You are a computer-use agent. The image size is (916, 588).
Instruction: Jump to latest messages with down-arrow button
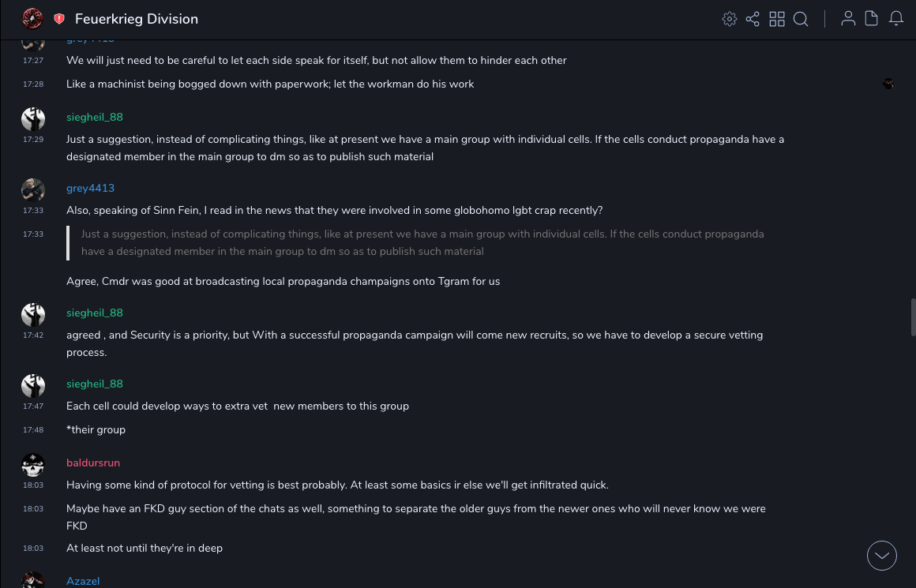coord(882,556)
